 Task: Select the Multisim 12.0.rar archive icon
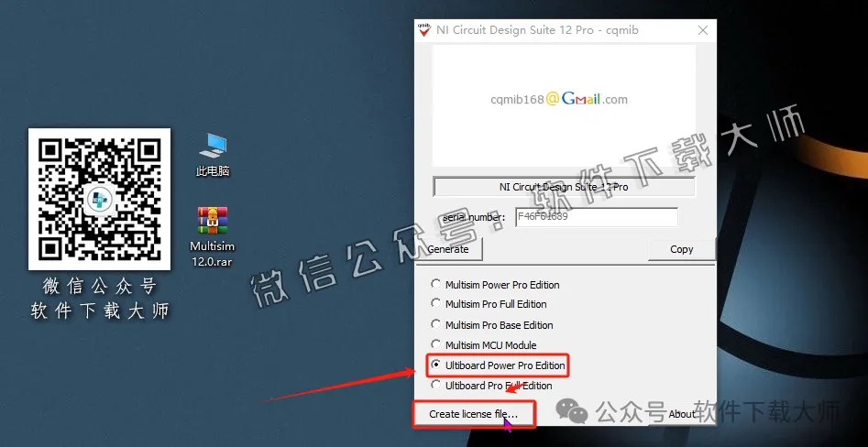[x=213, y=236]
